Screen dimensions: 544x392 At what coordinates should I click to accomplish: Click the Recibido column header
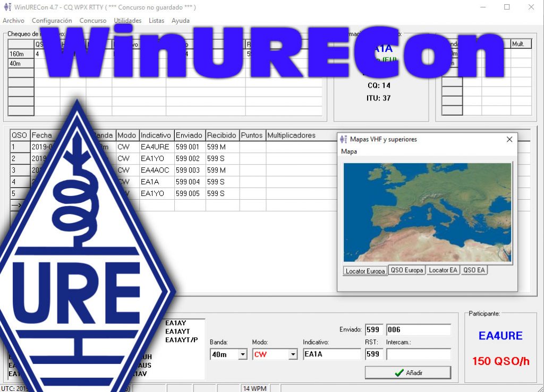pos(223,135)
